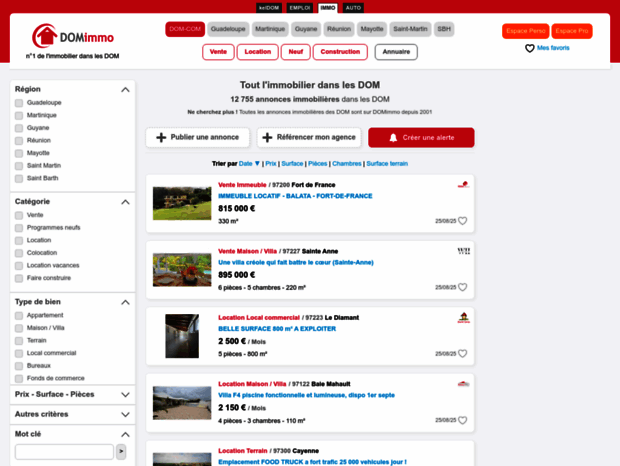Collapse the Type de bien section
Screen dimensions: 620x466
(125, 302)
